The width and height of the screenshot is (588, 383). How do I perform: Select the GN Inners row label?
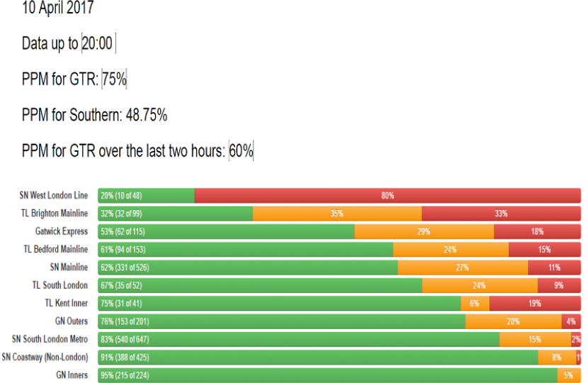[72, 375]
